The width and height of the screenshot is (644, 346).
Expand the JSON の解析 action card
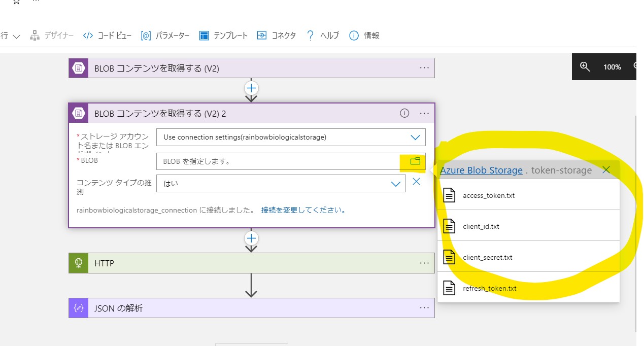pos(252,308)
